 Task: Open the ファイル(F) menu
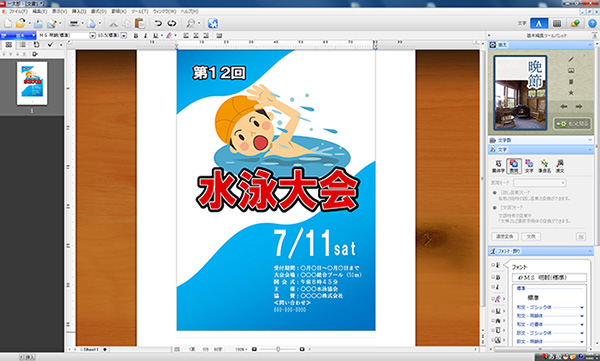pos(18,11)
